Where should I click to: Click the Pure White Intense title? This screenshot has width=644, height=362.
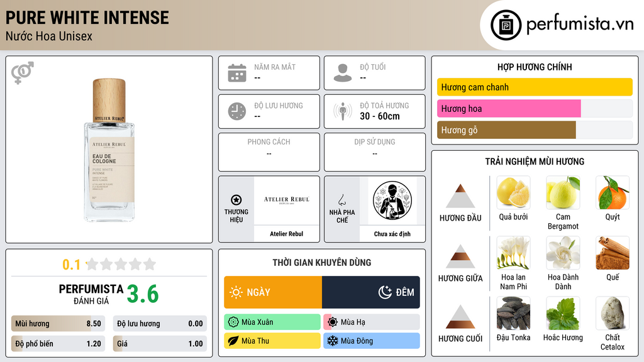coord(87,18)
